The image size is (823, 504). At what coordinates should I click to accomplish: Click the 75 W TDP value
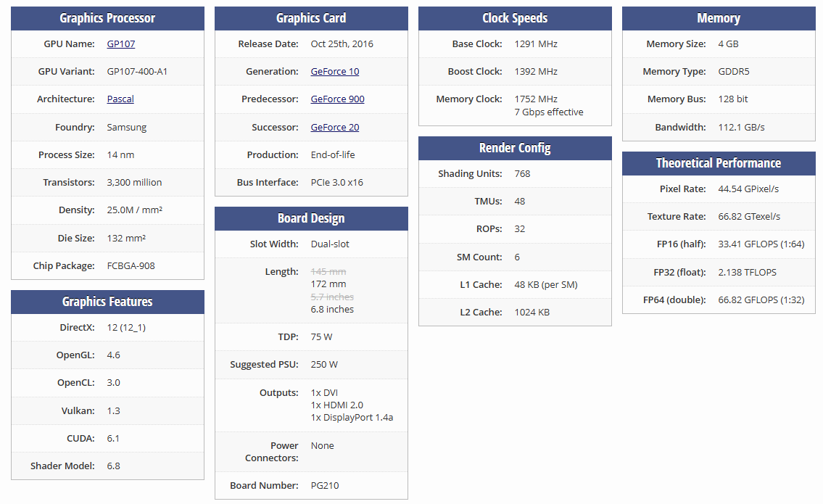(x=321, y=337)
